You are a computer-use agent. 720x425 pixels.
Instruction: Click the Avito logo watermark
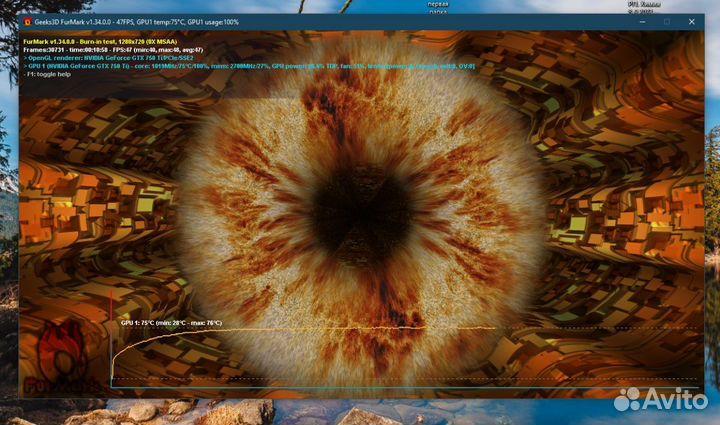(658, 400)
